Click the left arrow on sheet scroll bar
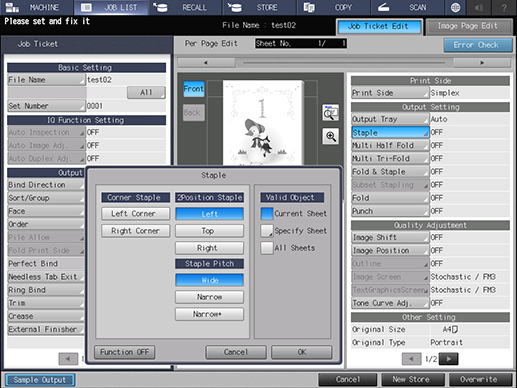 206,63
